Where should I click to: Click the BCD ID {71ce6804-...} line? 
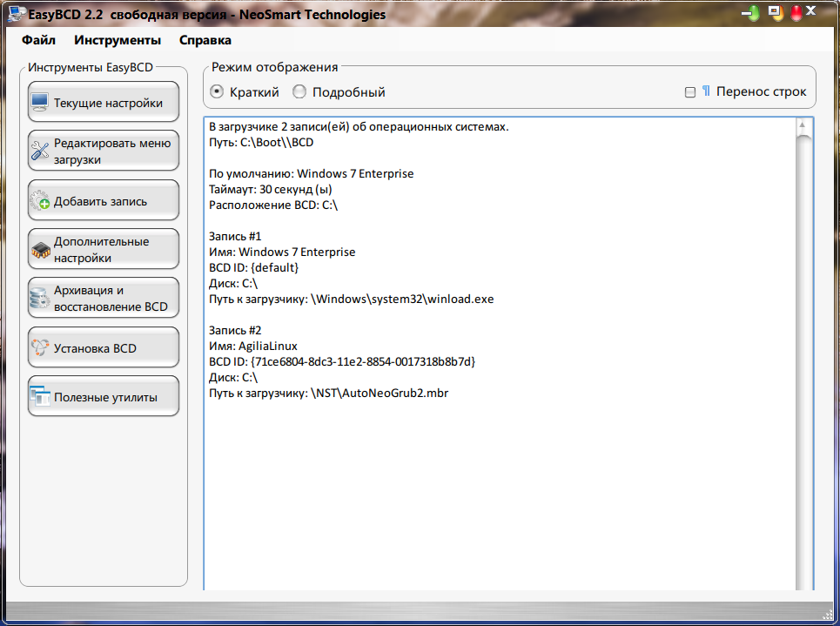[x=342, y=362]
